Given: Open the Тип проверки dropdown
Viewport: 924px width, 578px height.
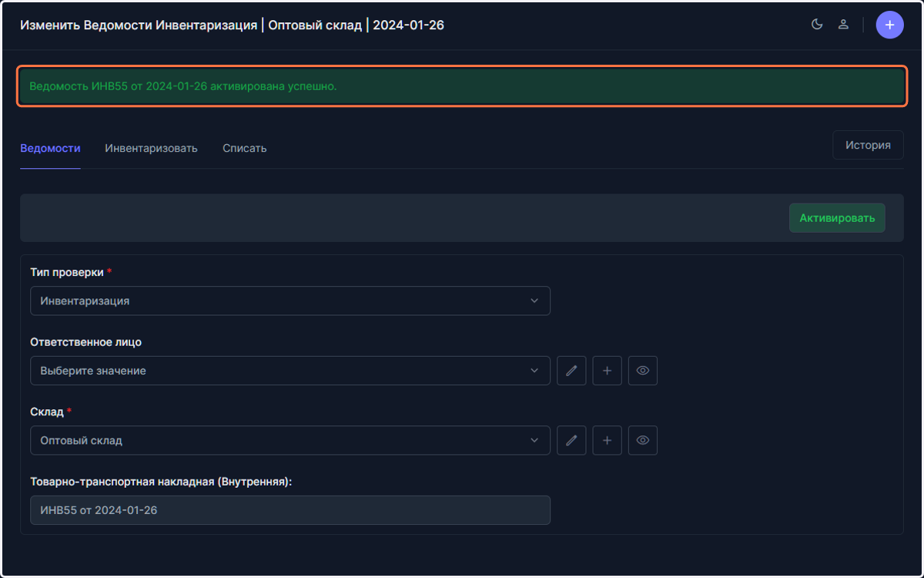Looking at the screenshot, I should pos(290,301).
